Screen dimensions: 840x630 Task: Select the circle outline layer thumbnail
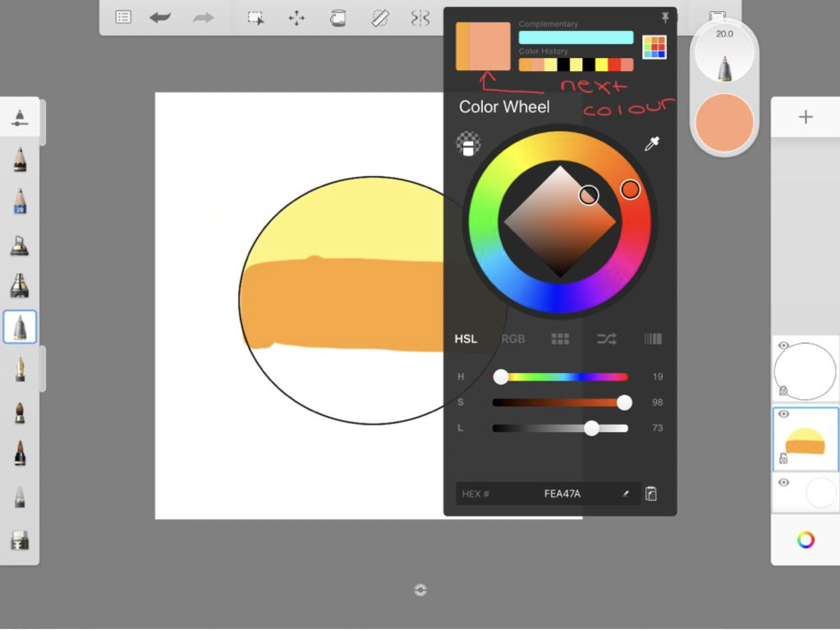(805, 371)
